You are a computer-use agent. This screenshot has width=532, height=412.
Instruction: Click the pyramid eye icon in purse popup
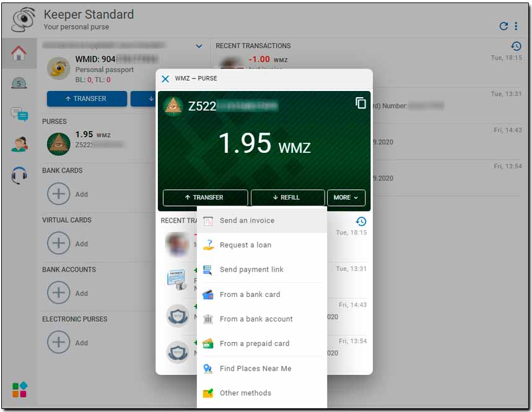[x=173, y=106]
